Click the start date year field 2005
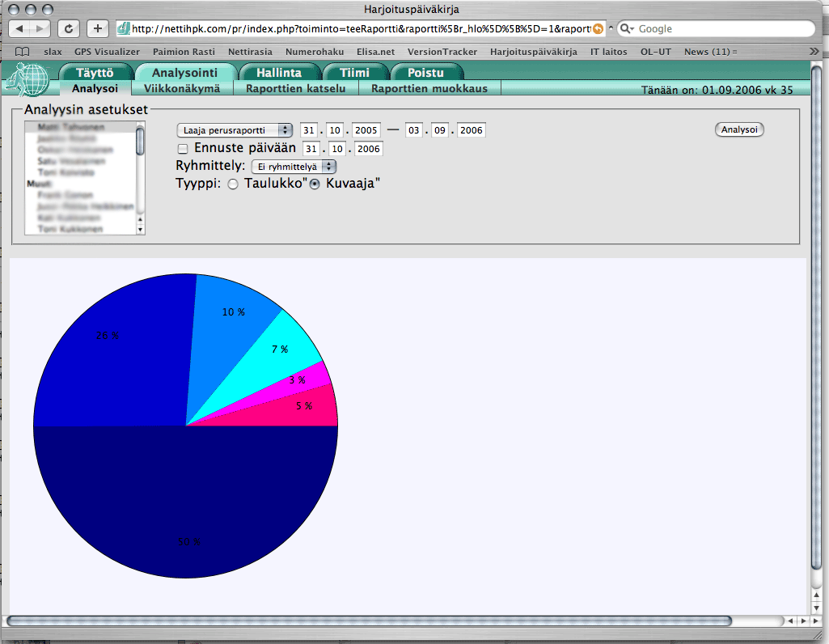Screen dimensions: 829x644 (x=366, y=130)
